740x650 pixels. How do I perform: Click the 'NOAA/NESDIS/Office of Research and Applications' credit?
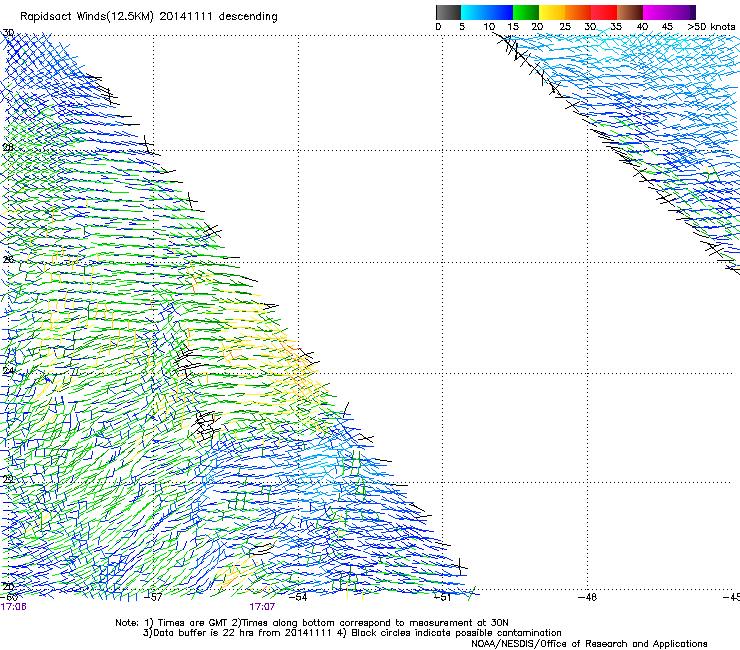click(x=589, y=644)
